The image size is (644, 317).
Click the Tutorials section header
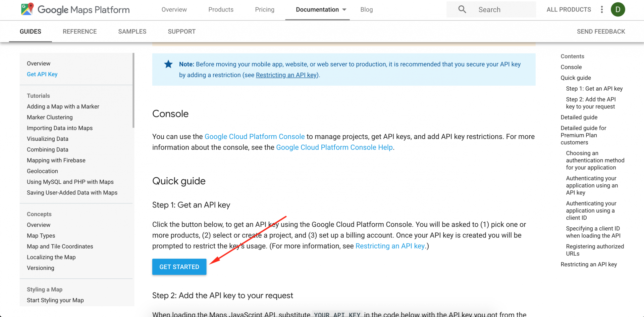coord(38,96)
